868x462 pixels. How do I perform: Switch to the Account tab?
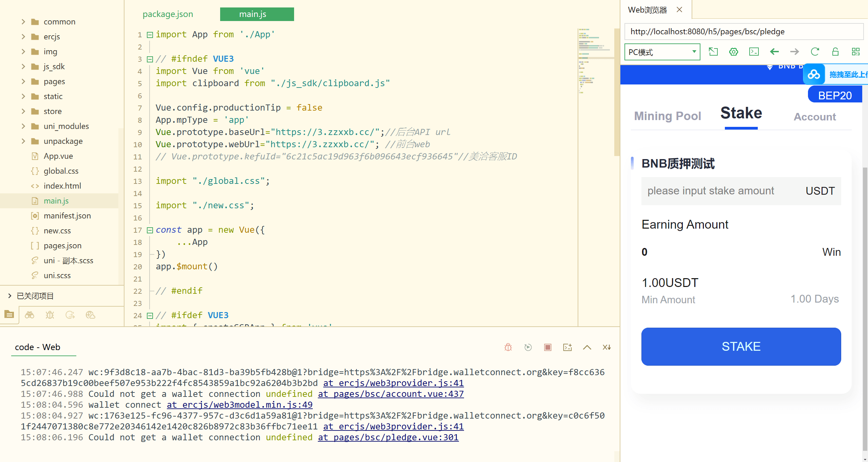tap(814, 116)
